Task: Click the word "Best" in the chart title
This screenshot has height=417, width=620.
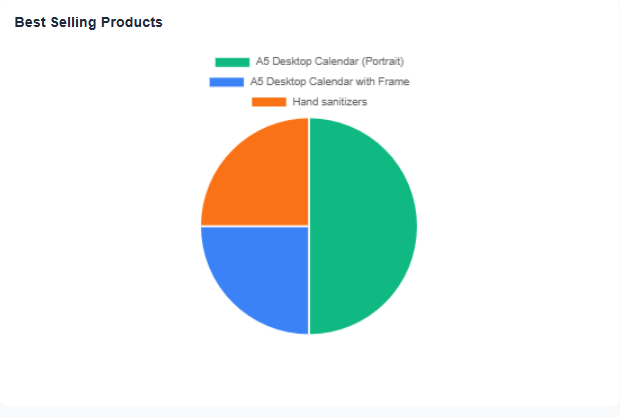Action: point(29,22)
